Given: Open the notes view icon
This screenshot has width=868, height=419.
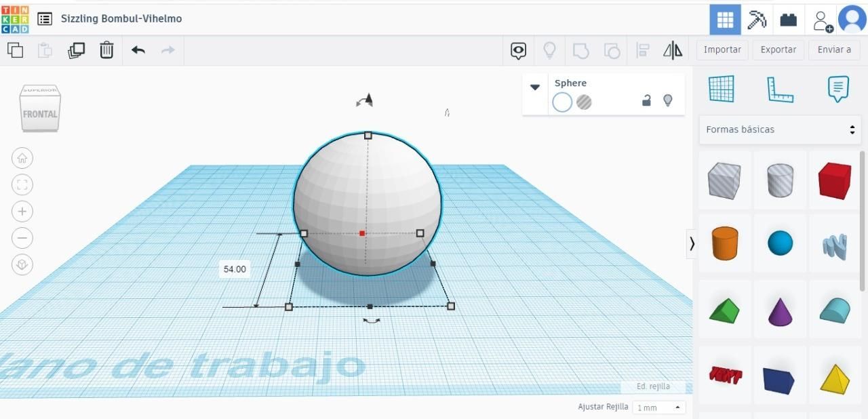Looking at the screenshot, I should pos(518,51).
